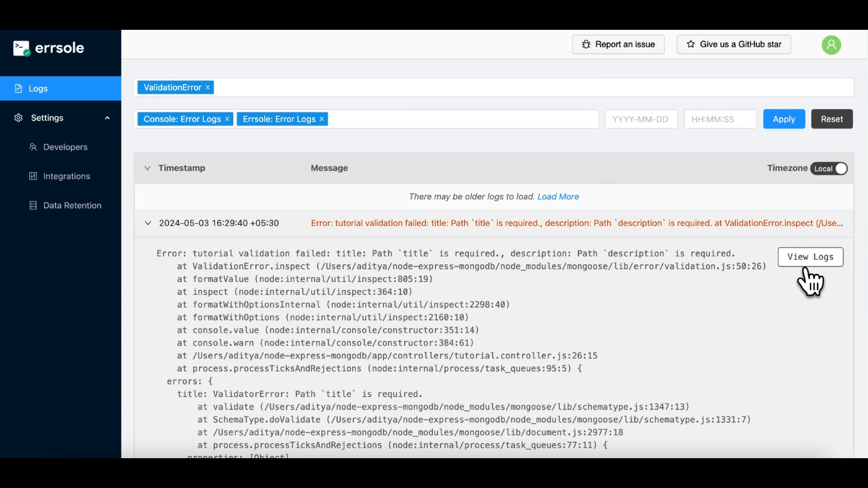Select the Logs document icon in sidebar

click(x=19, y=89)
